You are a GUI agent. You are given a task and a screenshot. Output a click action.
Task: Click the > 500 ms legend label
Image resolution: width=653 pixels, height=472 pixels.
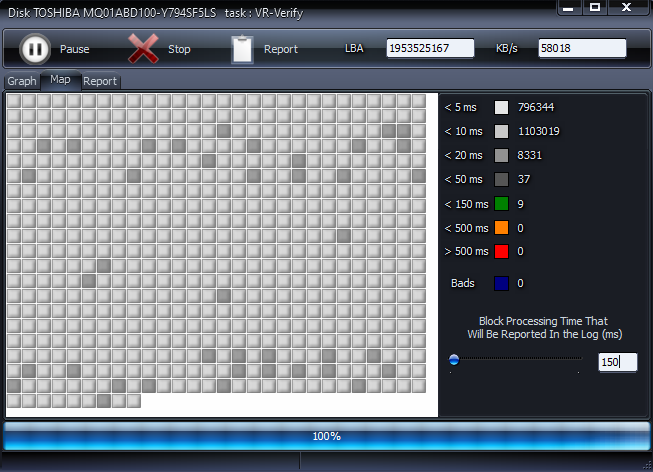466,252
